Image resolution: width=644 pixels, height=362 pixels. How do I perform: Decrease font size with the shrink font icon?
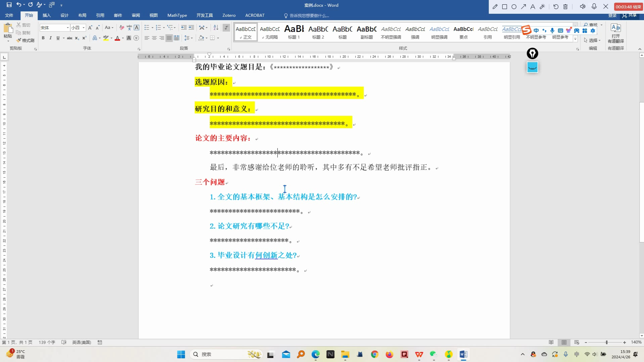point(97,28)
